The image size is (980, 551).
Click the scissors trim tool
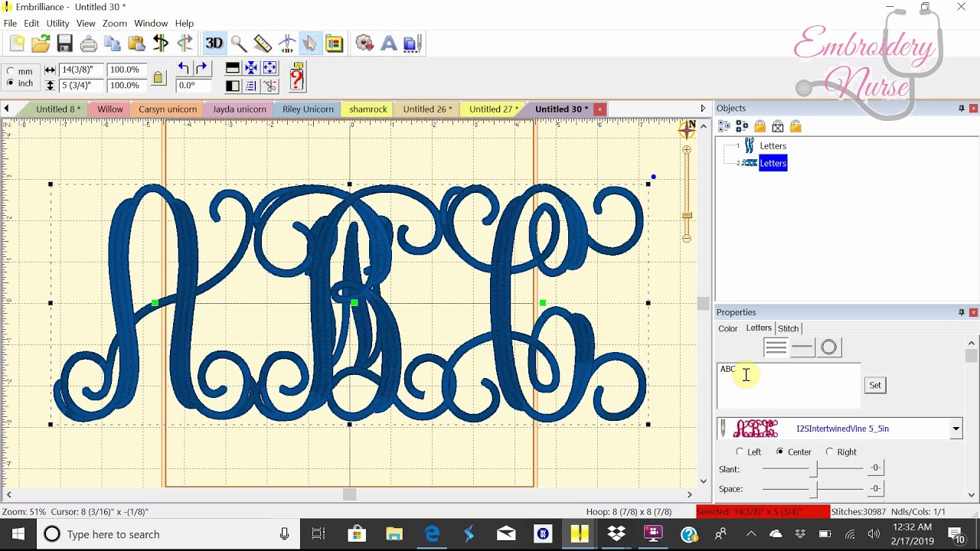point(269,86)
